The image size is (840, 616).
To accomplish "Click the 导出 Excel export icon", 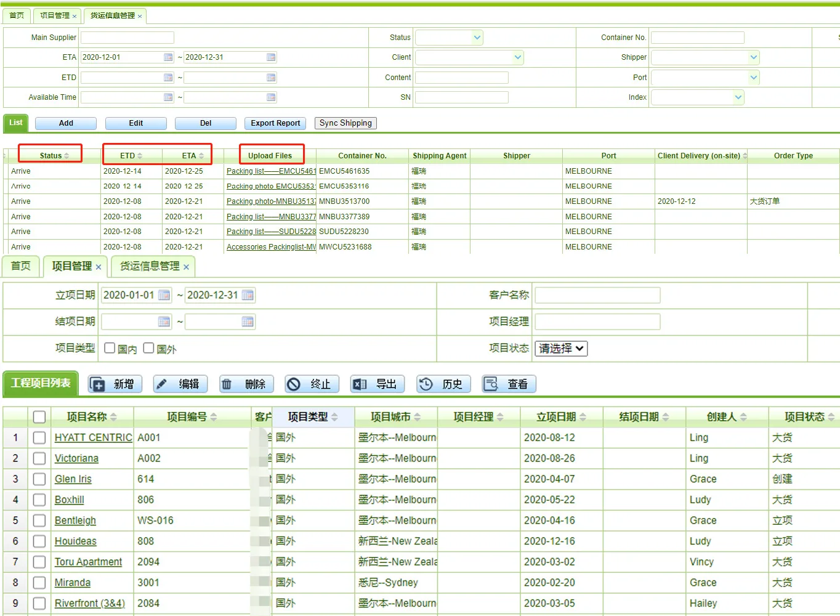I will coord(359,384).
